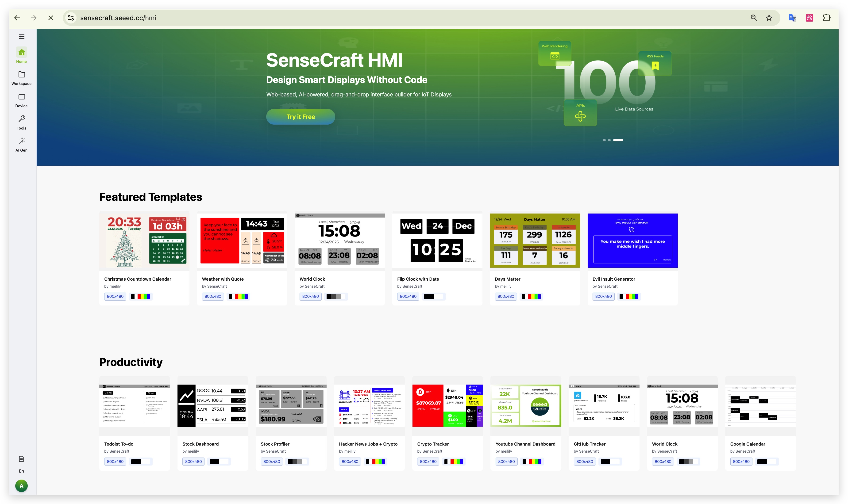
Task: Open documentation page icon in sidebar
Action: 21,459
